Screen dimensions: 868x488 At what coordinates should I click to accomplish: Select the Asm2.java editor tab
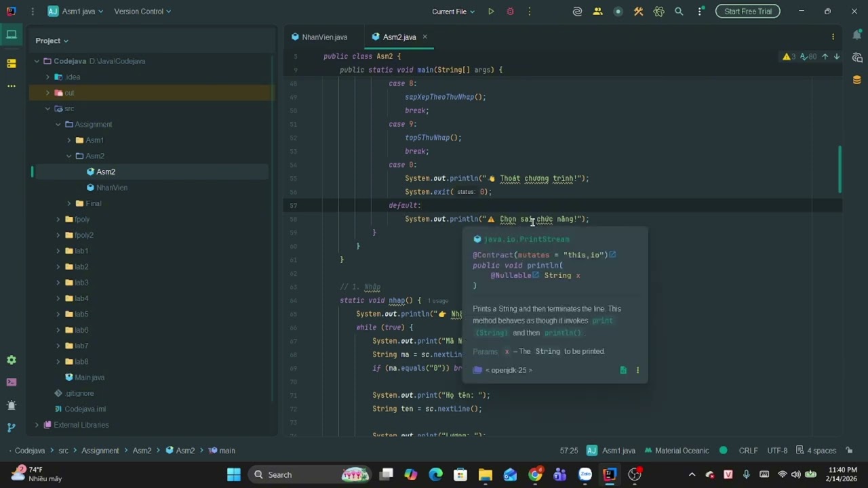(x=399, y=37)
